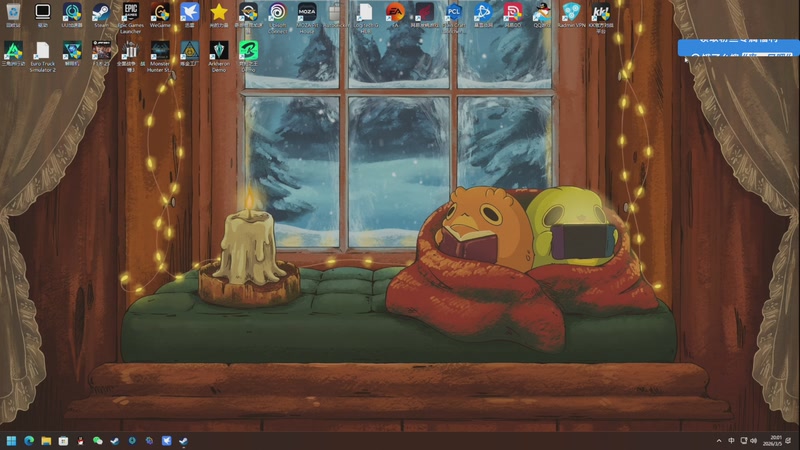The image size is (800, 450).
Task: Open the blue bird Xunlei desktop shortcut
Action: coord(189,15)
